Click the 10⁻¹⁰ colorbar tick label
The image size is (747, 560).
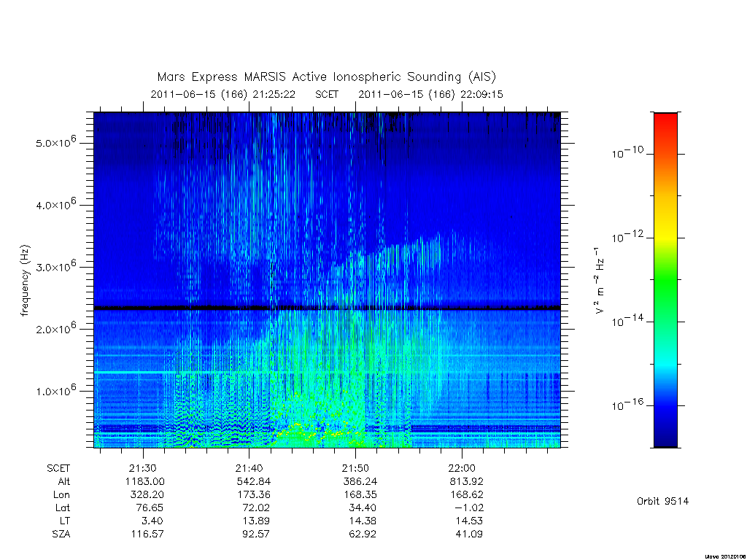(627, 152)
